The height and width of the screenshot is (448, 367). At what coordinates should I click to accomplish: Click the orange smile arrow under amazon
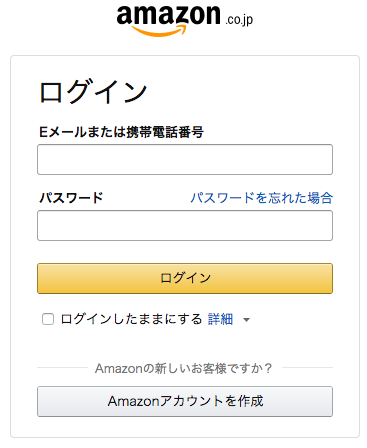click(x=159, y=31)
